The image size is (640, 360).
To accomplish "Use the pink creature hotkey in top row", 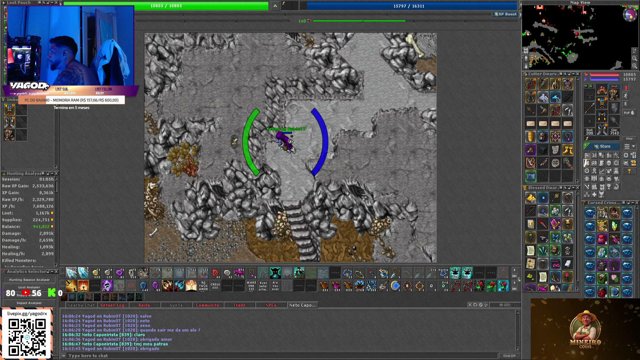I will coord(239,273).
